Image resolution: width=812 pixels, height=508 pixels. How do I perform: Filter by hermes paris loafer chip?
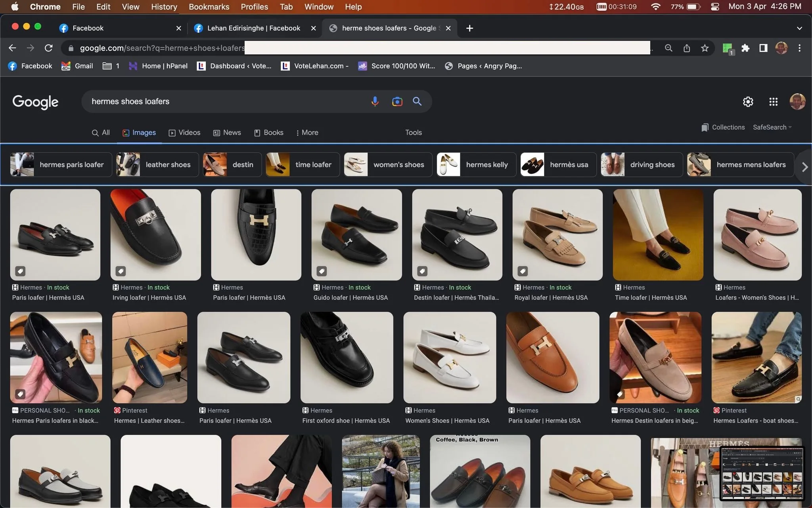click(61, 165)
